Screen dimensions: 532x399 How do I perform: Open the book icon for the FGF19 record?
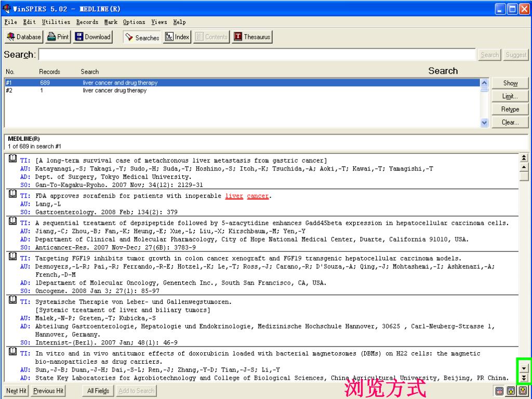pos(12,256)
